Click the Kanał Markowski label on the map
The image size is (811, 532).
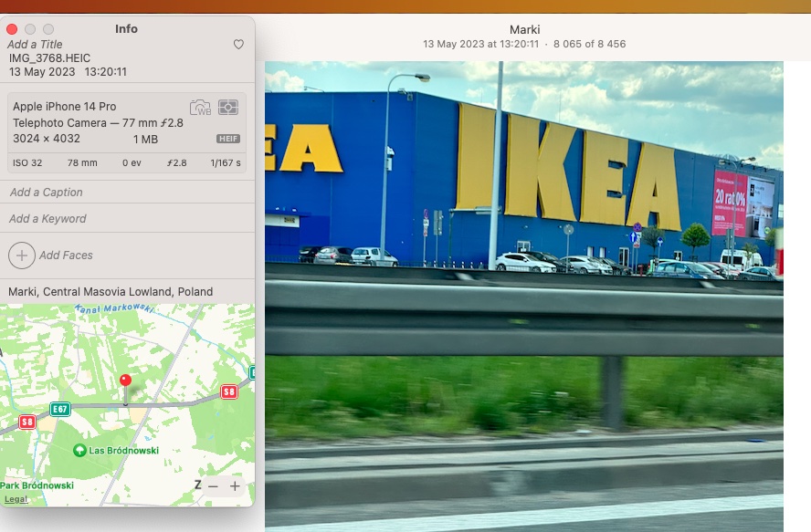tap(114, 308)
